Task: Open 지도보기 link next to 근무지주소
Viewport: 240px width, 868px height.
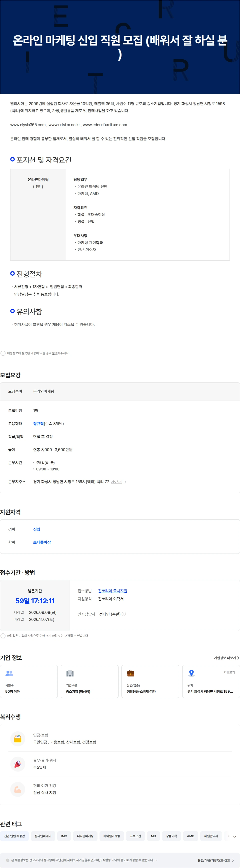Action: point(117,482)
